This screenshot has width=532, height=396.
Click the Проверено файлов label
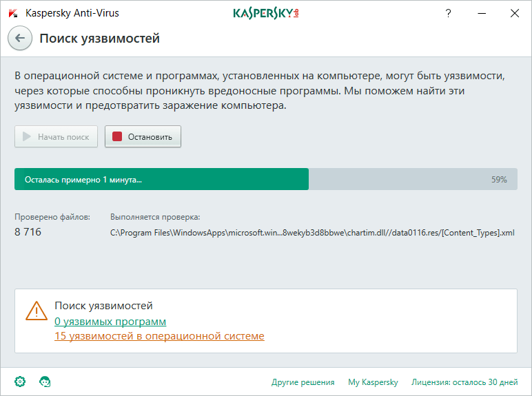[52, 217]
